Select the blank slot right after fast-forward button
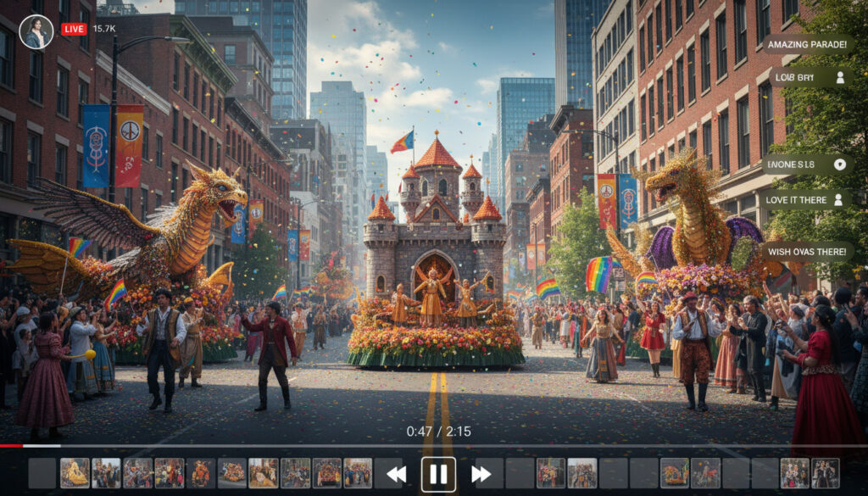This screenshot has width=868, height=496. pyautogui.click(x=520, y=473)
